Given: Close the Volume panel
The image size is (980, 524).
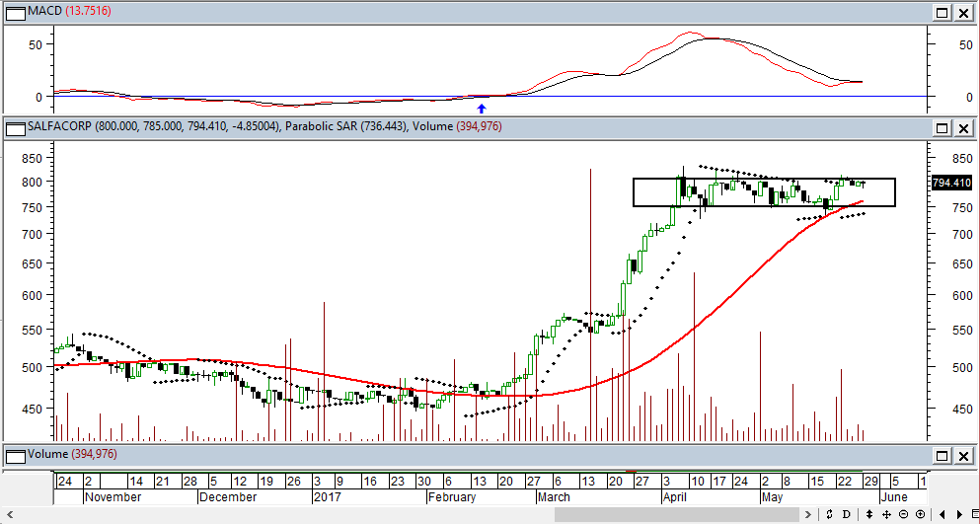Looking at the screenshot, I should tap(963, 455).
